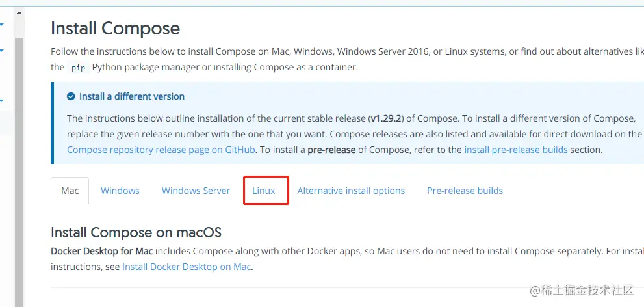
Task: Open "Compose repository release page on GitHub" link
Action: coord(162,150)
